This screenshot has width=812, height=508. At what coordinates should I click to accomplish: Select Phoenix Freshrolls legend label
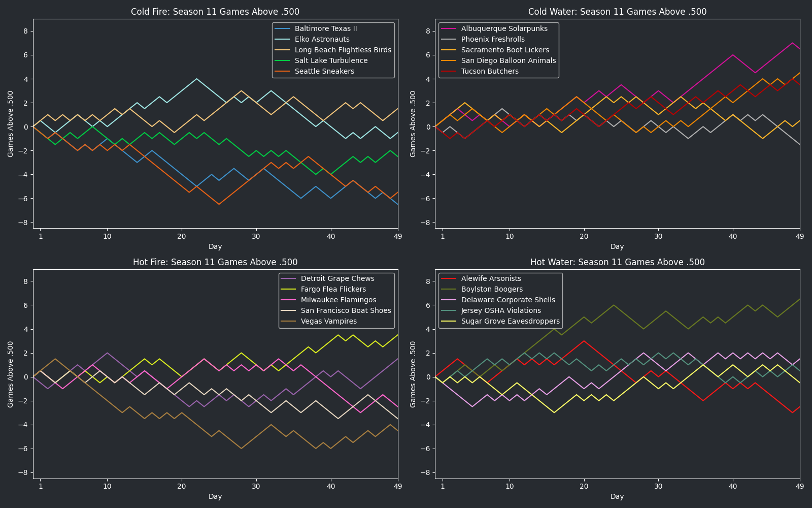(493, 39)
